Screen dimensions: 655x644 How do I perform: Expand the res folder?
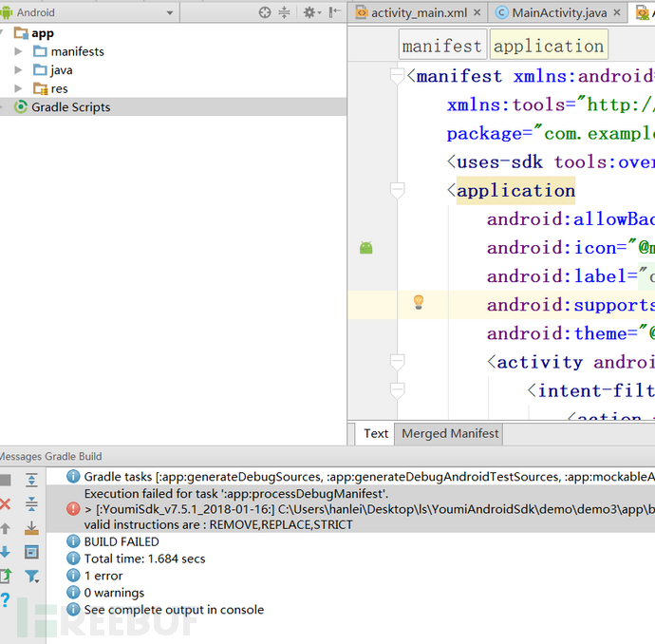(18, 88)
